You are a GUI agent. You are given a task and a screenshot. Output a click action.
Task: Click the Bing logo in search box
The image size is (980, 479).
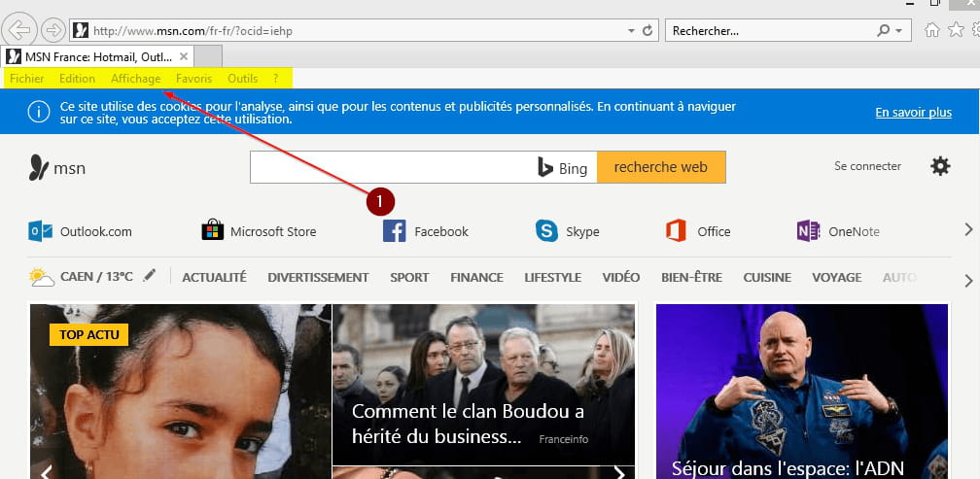(563, 167)
